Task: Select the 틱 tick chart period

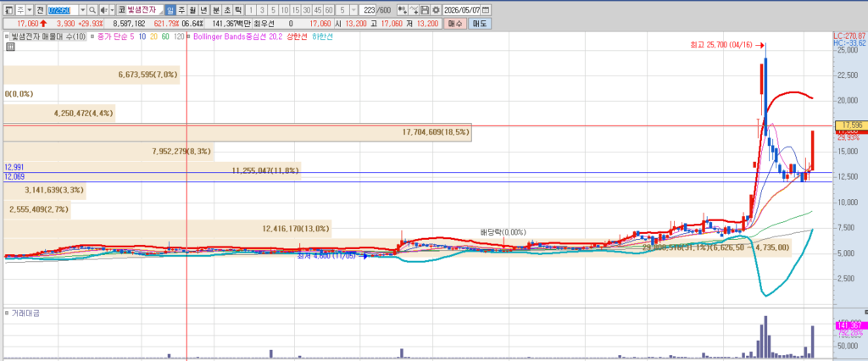Action: click(x=238, y=10)
